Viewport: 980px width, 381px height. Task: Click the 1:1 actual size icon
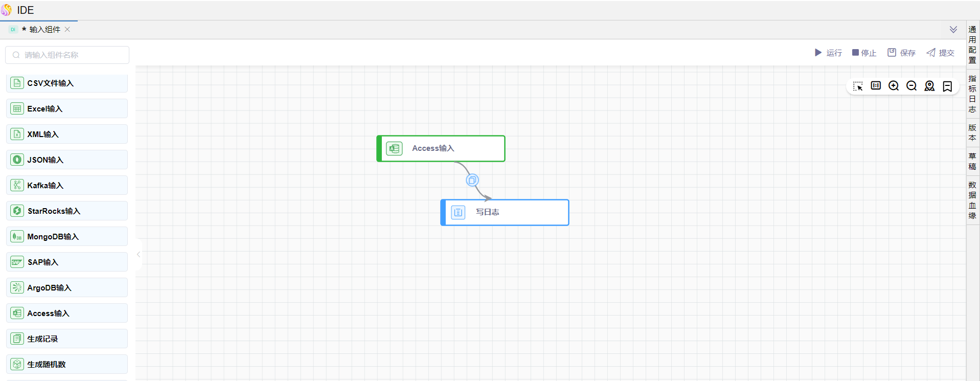(x=876, y=85)
